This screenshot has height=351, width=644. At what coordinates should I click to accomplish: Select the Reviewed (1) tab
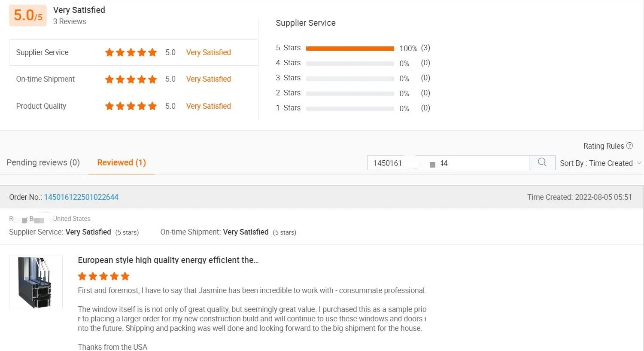122,162
